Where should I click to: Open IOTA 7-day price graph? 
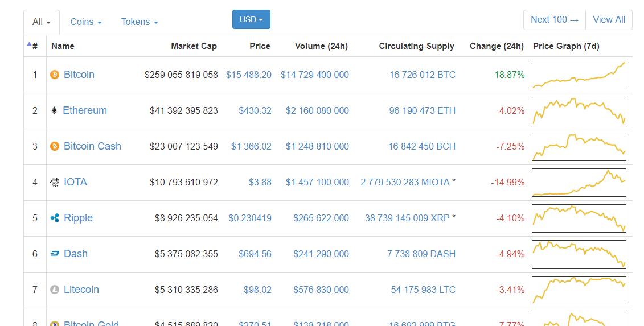[x=579, y=182]
